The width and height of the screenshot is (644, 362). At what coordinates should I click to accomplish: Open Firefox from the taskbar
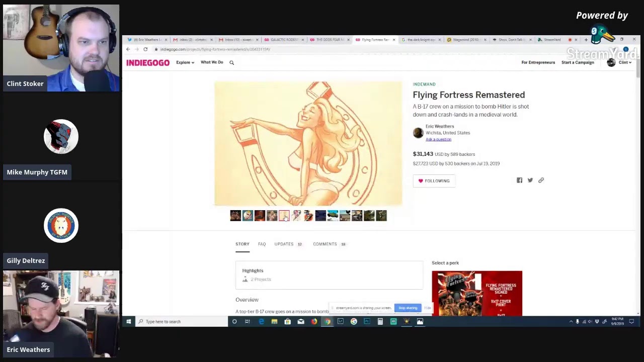tap(314, 322)
